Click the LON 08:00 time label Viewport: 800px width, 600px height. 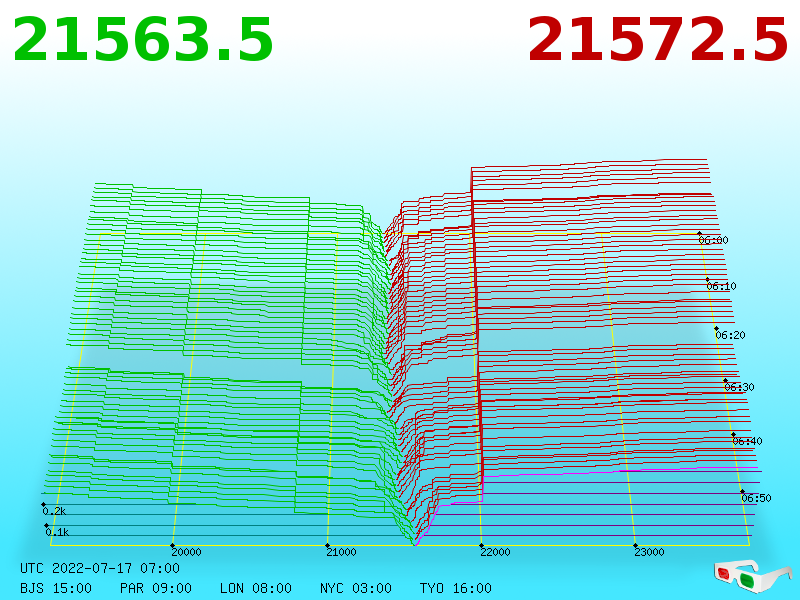(256, 588)
